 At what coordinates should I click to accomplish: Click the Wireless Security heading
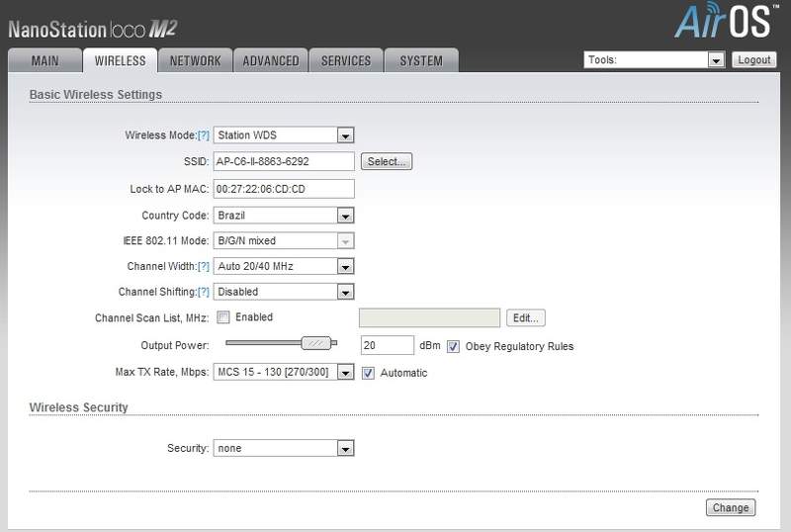coord(79,406)
